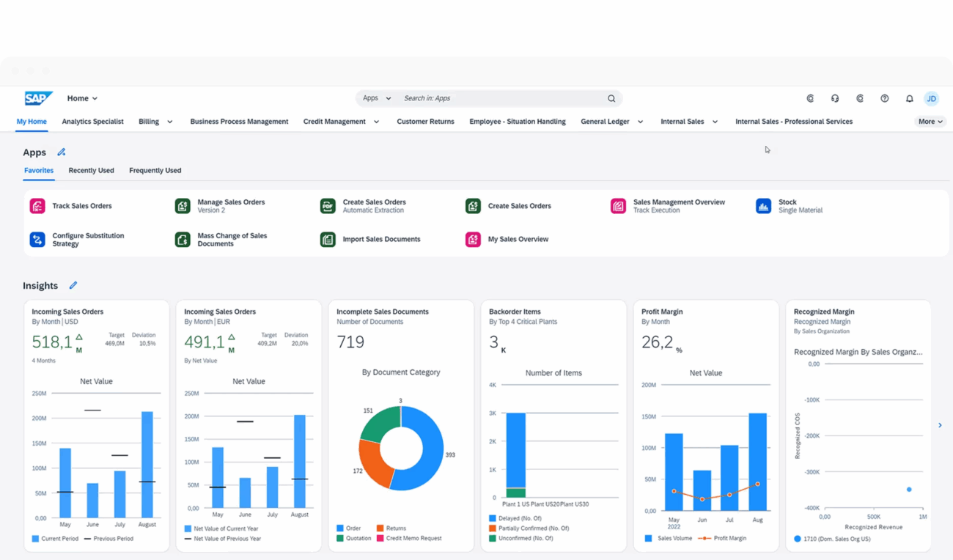Open the Backorder Items card title
Viewport: 953px width, 560px height.
point(515,312)
